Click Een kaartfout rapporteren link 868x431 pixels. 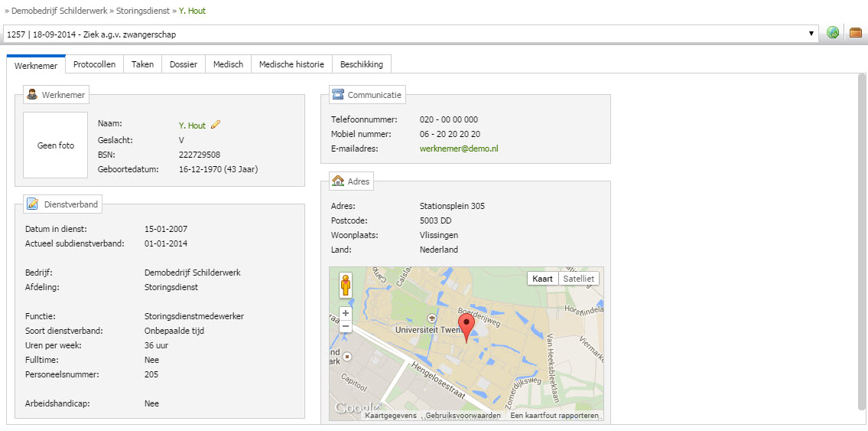click(554, 416)
